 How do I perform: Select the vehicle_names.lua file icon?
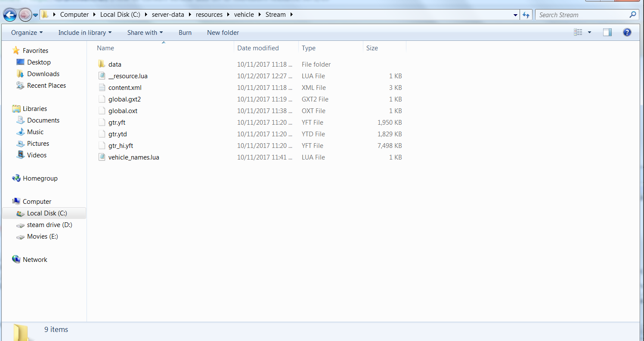102,157
